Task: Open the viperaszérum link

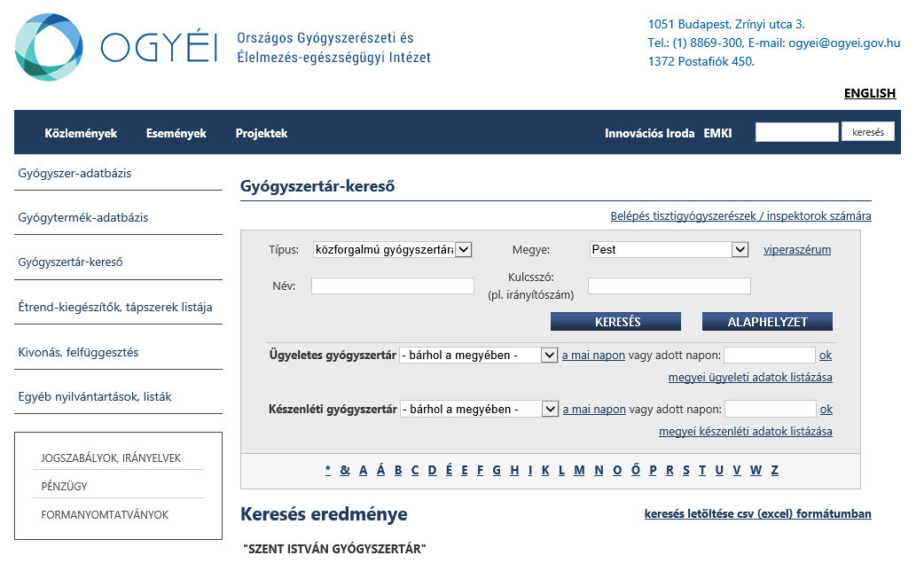Action: tap(797, 250)
